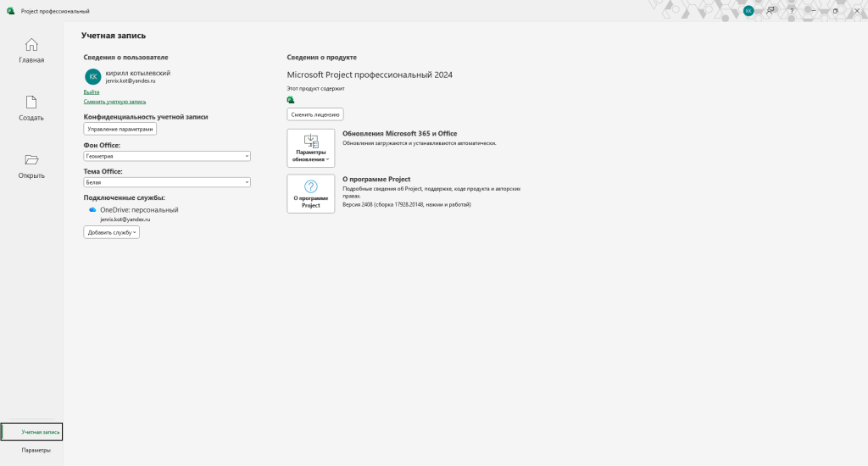Click the Версия 2408 build information text

[x=406, y=204]
